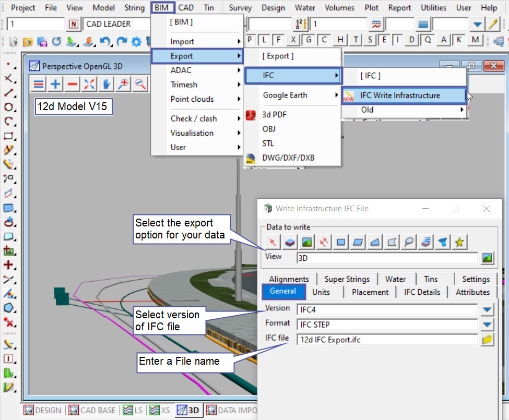Image resolution: width=509 pixels, height=420 pixels.
Task: Open the Version dropdown arrow
Action: [487, 310]
